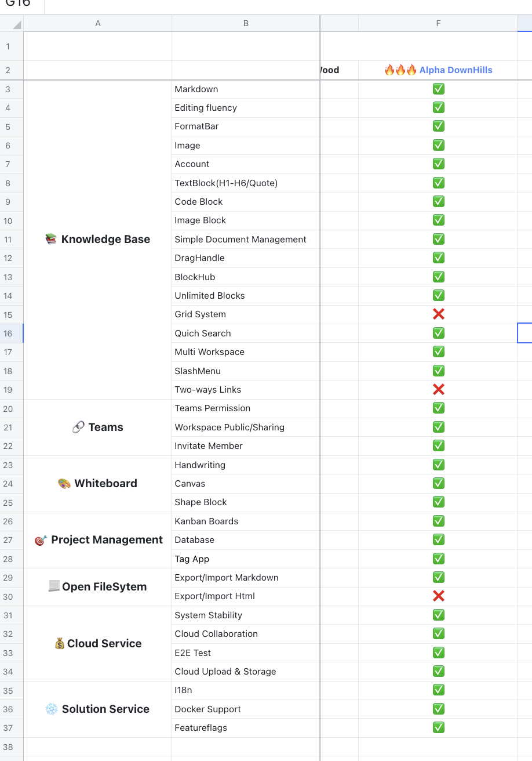The width and height of the screenshot is (532, 761).
Task: Select the Export/Import Markdown cell
Action: pos(246,577)
